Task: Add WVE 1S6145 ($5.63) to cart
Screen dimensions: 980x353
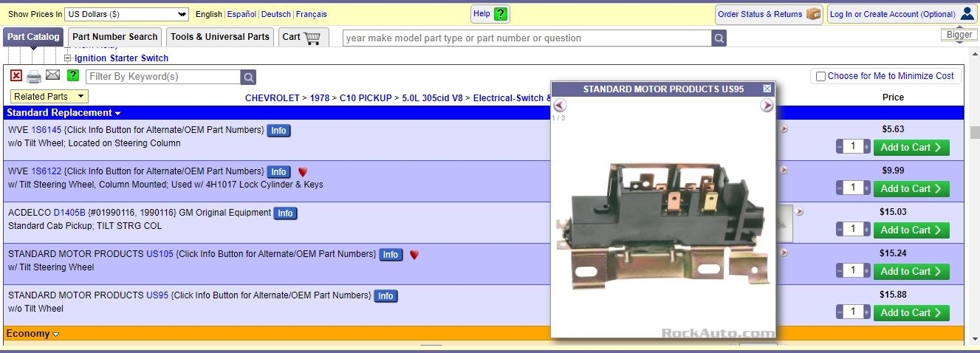Action: [x=911, y=147]
